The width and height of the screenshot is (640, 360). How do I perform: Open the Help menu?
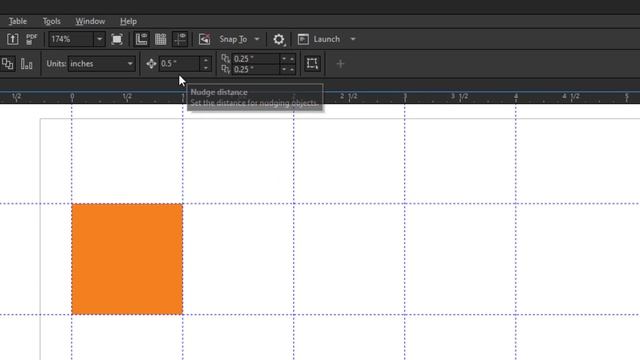[x=128, y=21]
